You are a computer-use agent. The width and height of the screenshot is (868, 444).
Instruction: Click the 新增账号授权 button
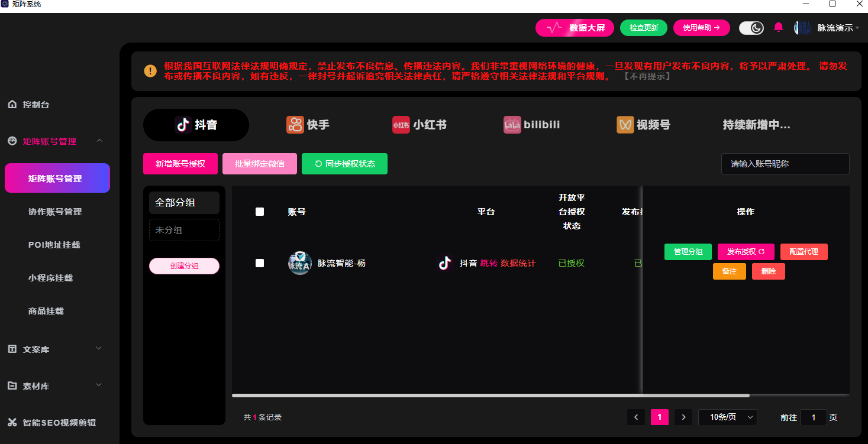180,164
